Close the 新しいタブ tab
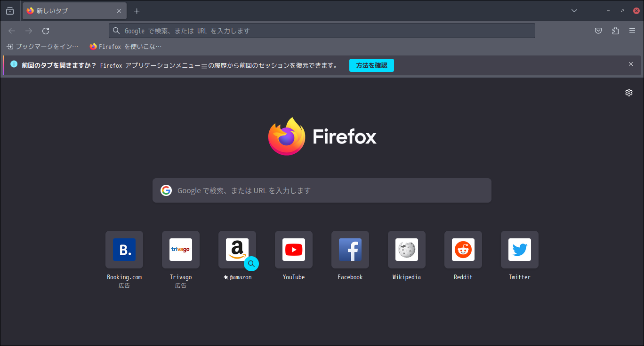Screen dimensions: 644x346 click(119, 11)
